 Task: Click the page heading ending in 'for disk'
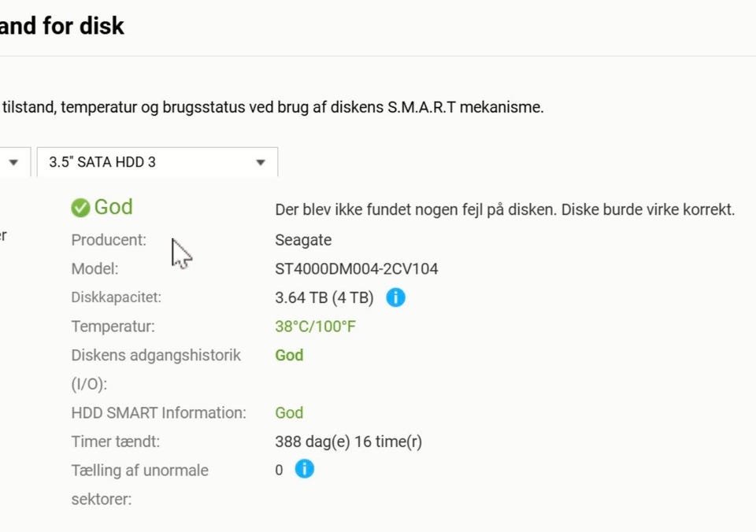click(x=62, y=25)
